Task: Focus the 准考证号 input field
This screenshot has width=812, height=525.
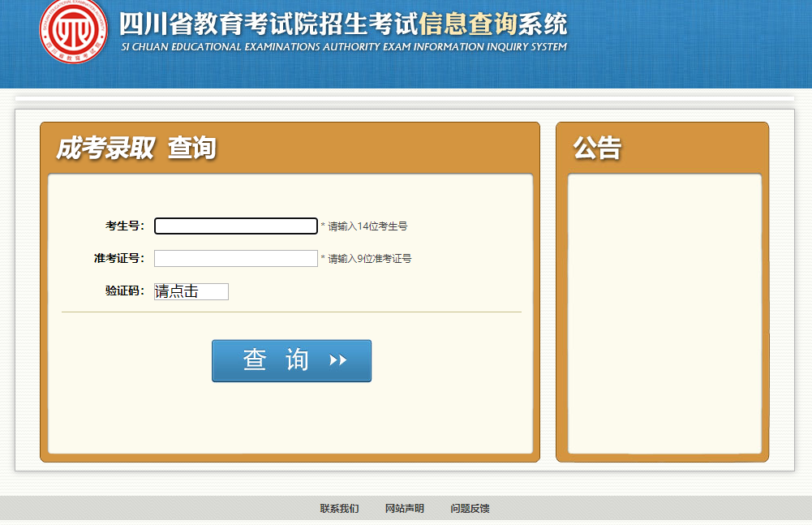Action: [x=235, y=259]
